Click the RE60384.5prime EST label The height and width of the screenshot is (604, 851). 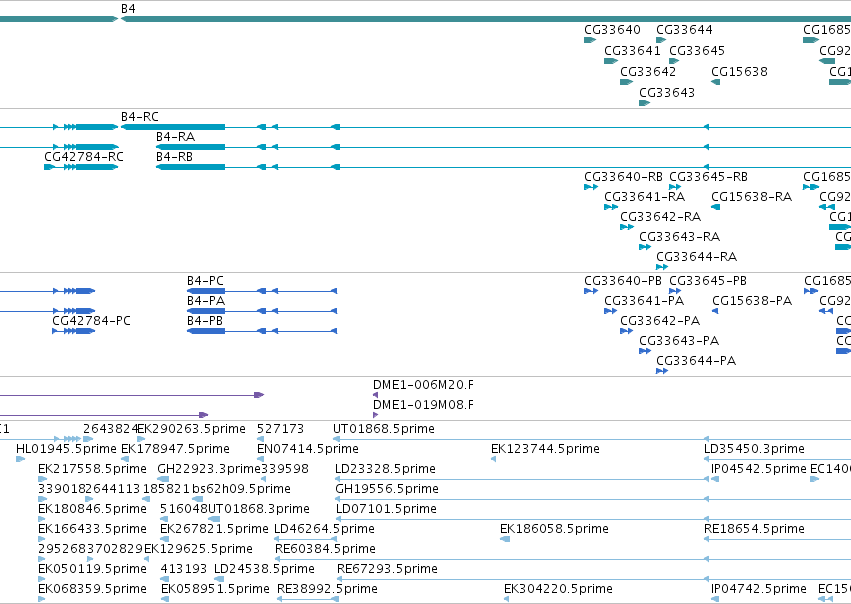click(x=325, y=549)
